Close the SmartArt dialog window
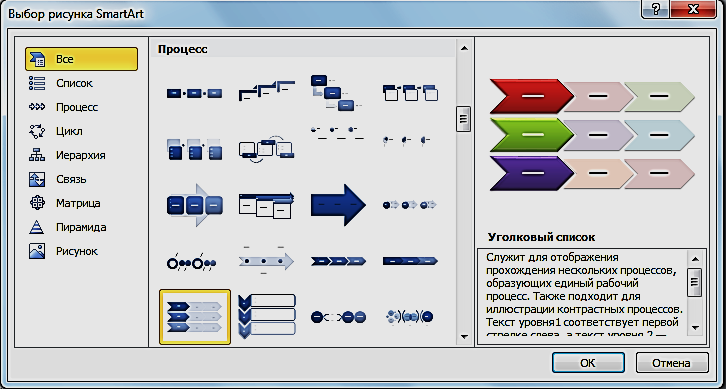The width and height of the screenshot is (726, 389). tap(693, 9)
